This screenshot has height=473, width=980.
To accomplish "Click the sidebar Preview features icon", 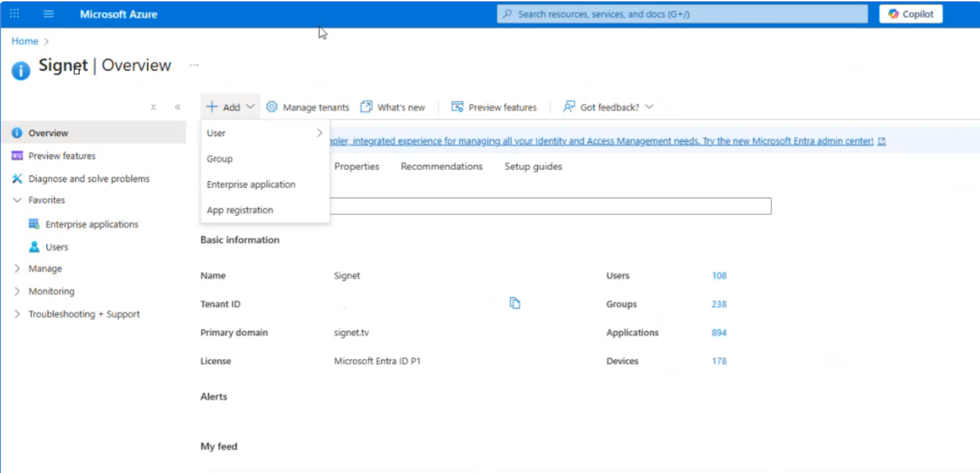I will (x=17, y=156).
